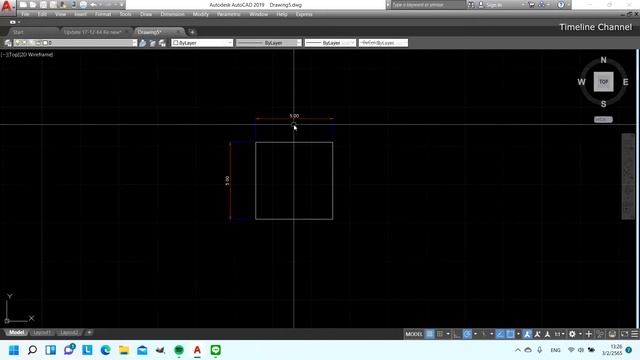
Task: Open the status bar Customization menu icon
Action: [x=634, y=334]
